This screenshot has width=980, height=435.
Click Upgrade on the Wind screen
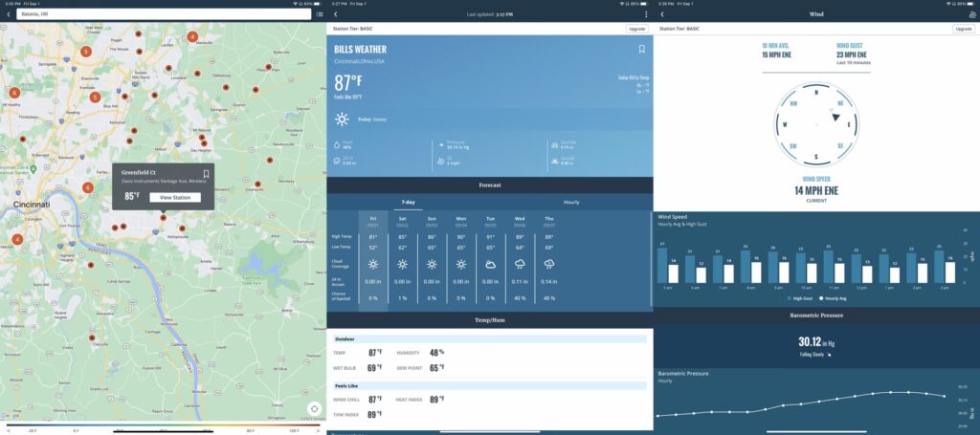pos(963,29)
